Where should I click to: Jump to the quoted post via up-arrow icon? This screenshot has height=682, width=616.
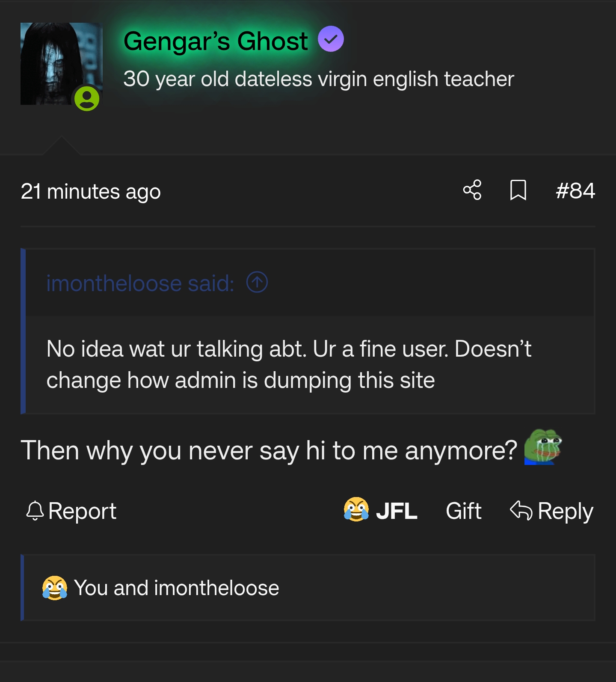click(257, 283)
